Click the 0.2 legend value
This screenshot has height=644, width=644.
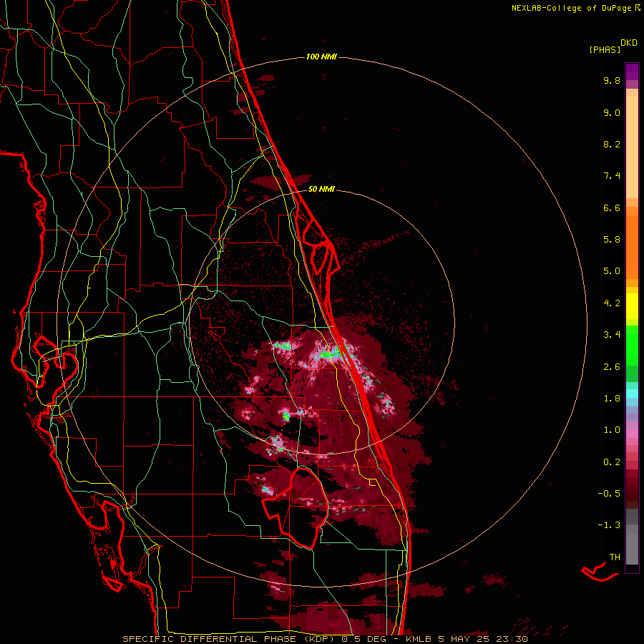pyautogui.click(x=612, y=462)
